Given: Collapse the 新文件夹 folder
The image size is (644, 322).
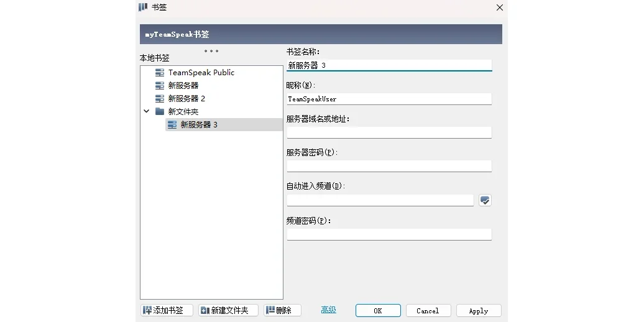Looking at the screenshot, I should pos(146,111).
